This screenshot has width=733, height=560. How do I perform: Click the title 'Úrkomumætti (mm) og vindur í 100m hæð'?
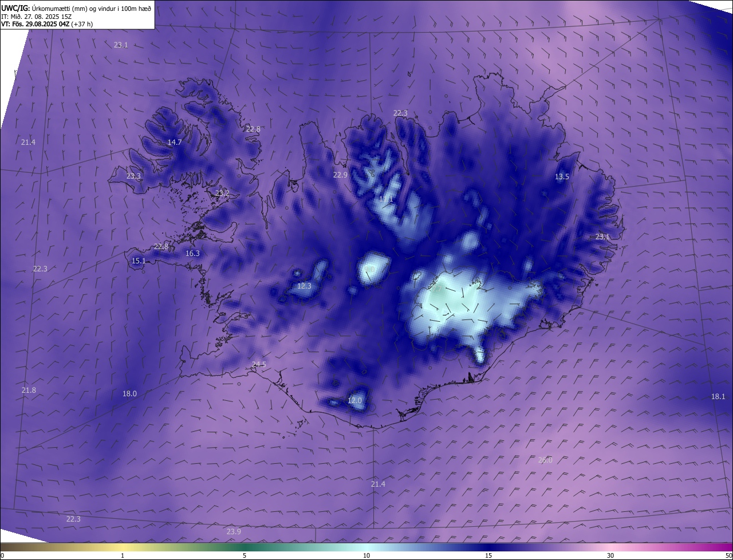[x=92, y=8]
